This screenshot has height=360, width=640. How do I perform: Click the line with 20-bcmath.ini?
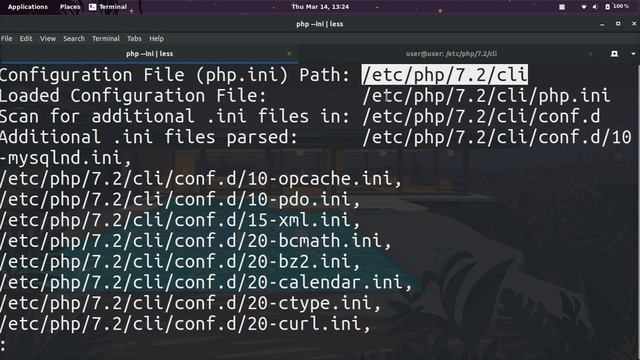[196, 241]
